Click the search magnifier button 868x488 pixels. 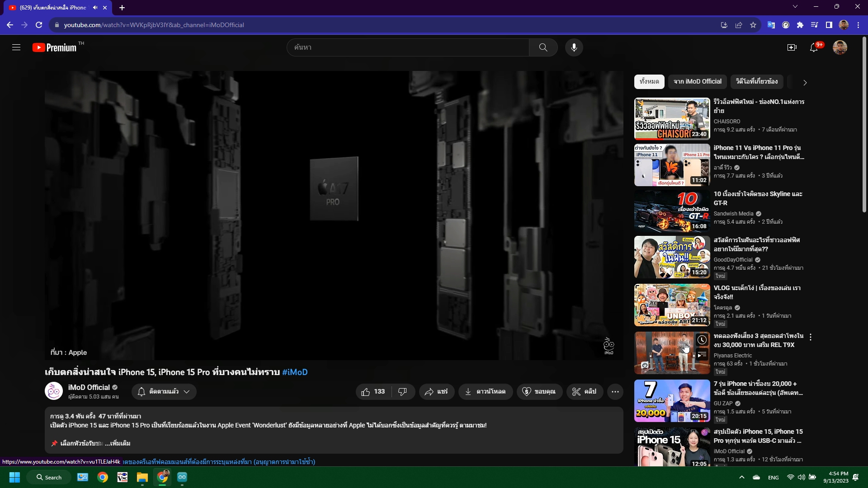click(x=543, y=47)
